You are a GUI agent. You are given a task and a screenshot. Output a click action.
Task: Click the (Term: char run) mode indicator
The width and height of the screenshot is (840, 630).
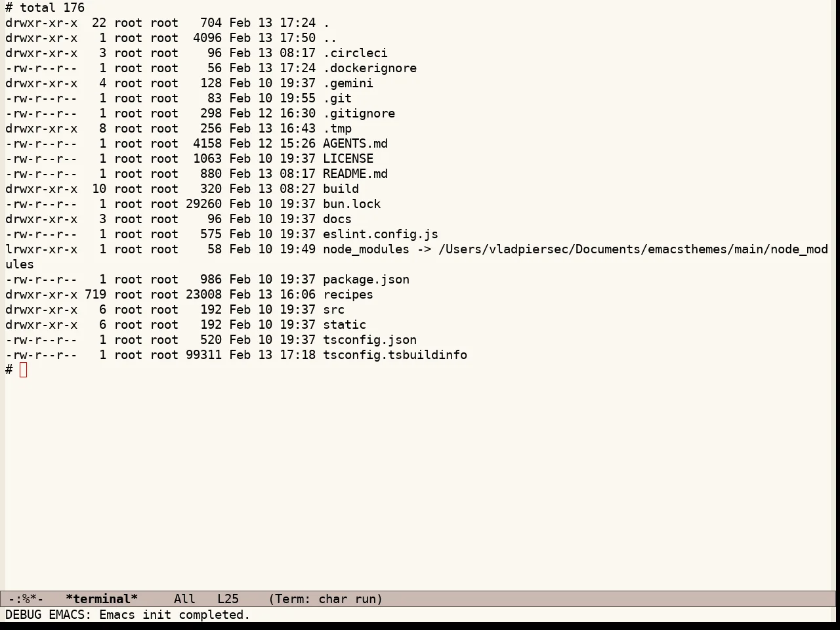point(325,599)
